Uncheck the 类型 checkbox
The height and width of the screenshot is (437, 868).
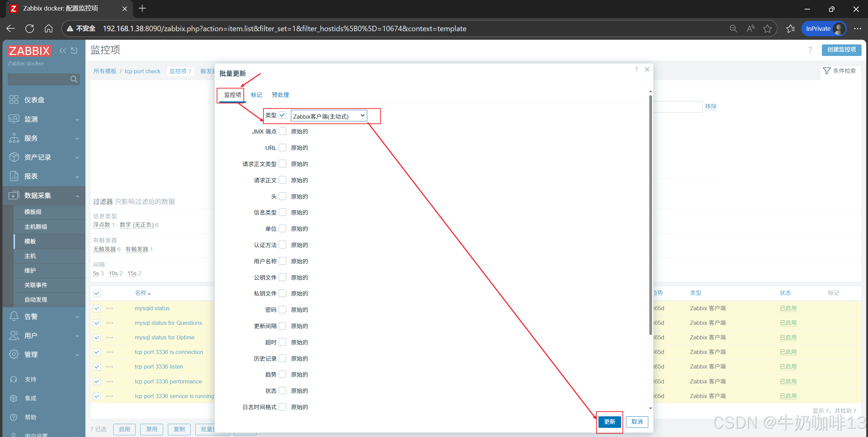[x=282, y=115]
